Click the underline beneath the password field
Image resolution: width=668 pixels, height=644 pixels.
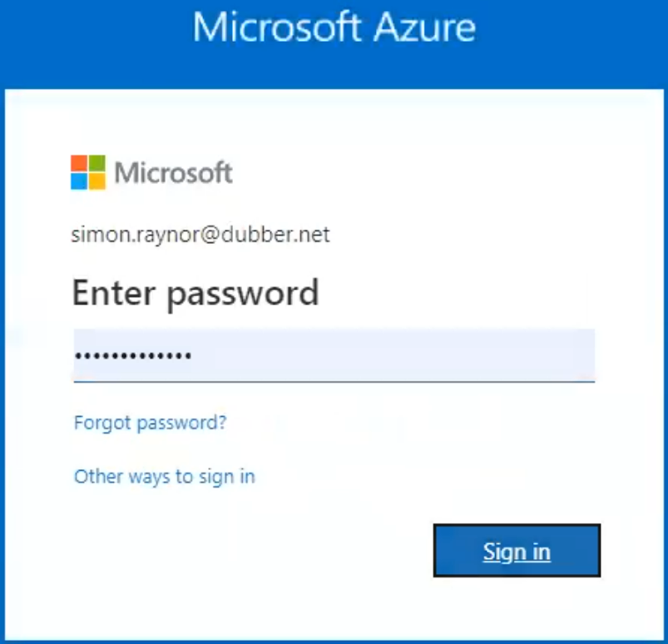coord(333,382)
